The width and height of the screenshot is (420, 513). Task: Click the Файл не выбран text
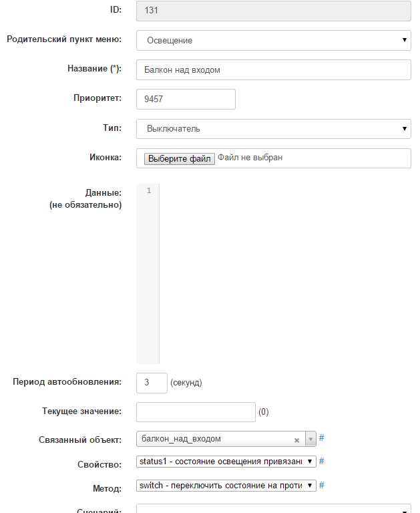coord(250,158)
